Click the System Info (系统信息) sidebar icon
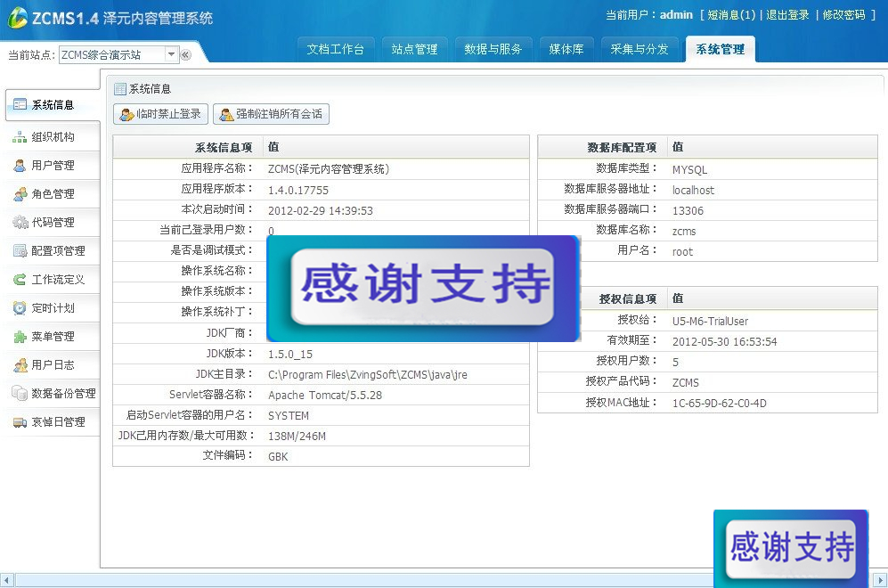 (20, 105)
